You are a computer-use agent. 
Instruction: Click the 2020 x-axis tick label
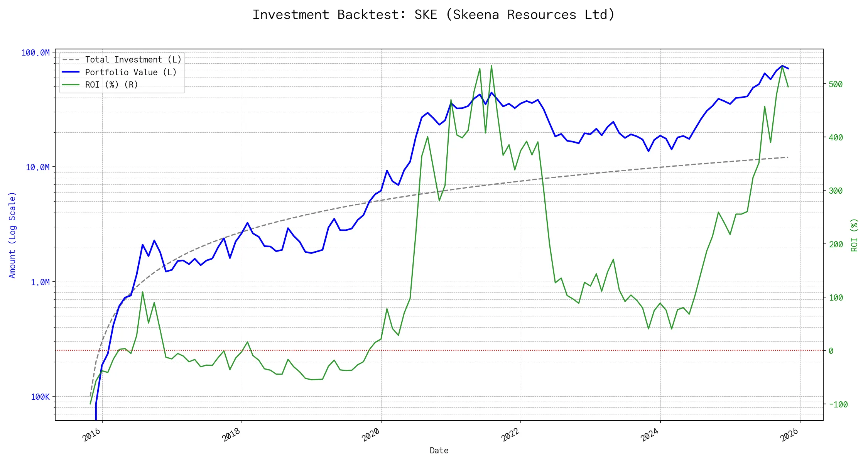(x=371, y=435)
